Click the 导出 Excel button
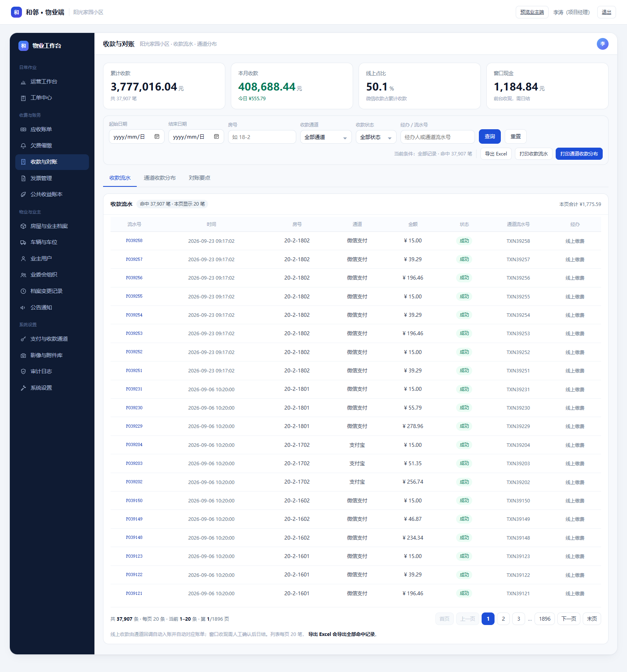This screenshot has height=672, width=627. (x=496, y=154)
